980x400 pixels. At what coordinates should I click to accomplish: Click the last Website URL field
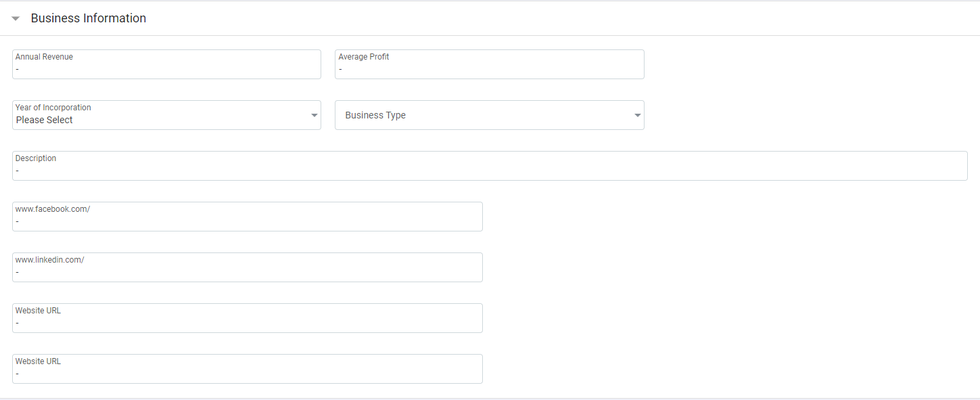click(x=247, y=373)
